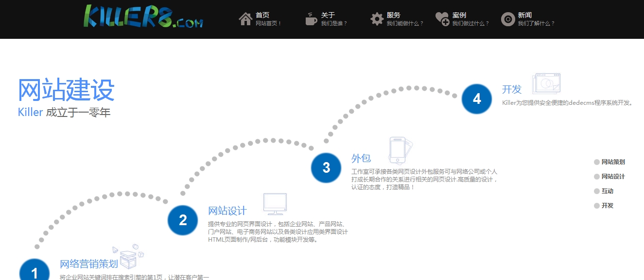This screenshot has width=644, height=280.
Task: Open the 外包 heading link
Action: pyautogui.click(x=361, y=158)
